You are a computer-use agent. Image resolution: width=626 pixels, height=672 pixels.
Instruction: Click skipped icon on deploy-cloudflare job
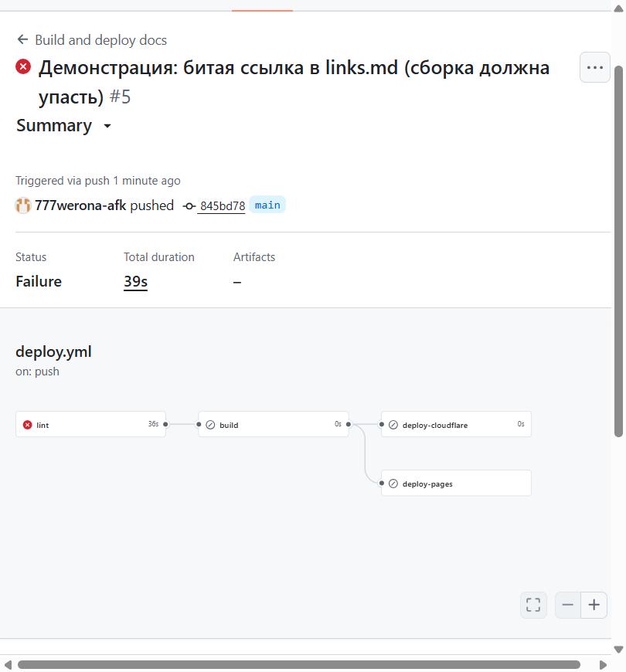(393, 425)
